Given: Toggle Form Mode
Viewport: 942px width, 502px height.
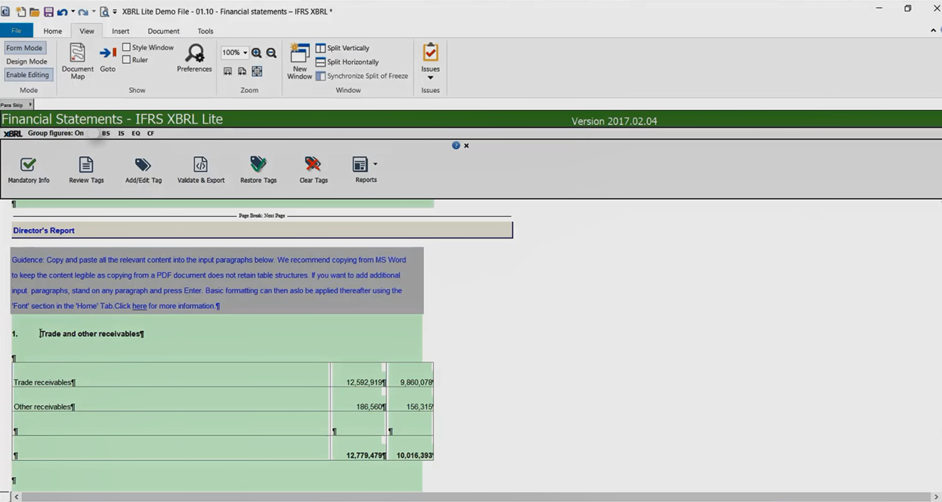Looking at the screenshot, I should point(25,48).
